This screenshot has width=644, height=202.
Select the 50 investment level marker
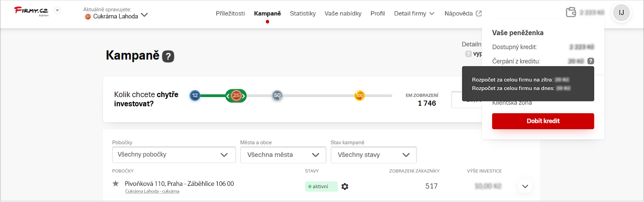[x=277, y=96]
